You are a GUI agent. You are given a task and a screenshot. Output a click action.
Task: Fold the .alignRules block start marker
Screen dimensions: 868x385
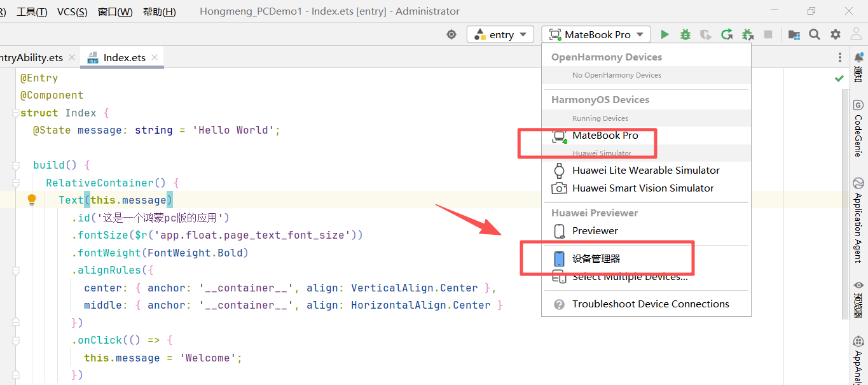pos(15,270)
